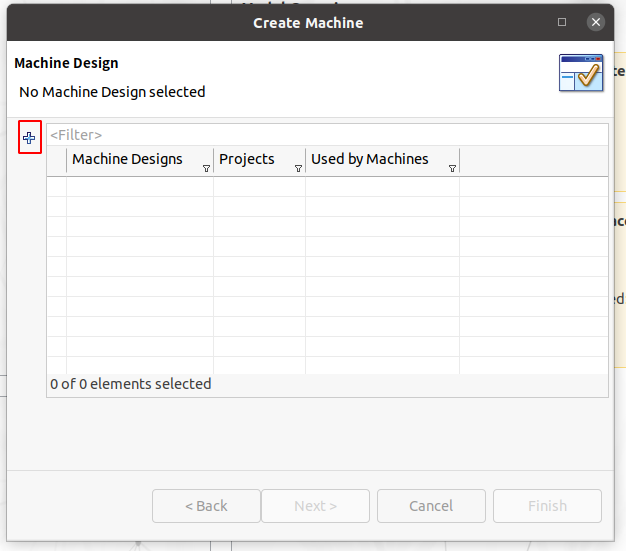
Task: Click the 'Machine Design' page heading
Action: [66, 63]
